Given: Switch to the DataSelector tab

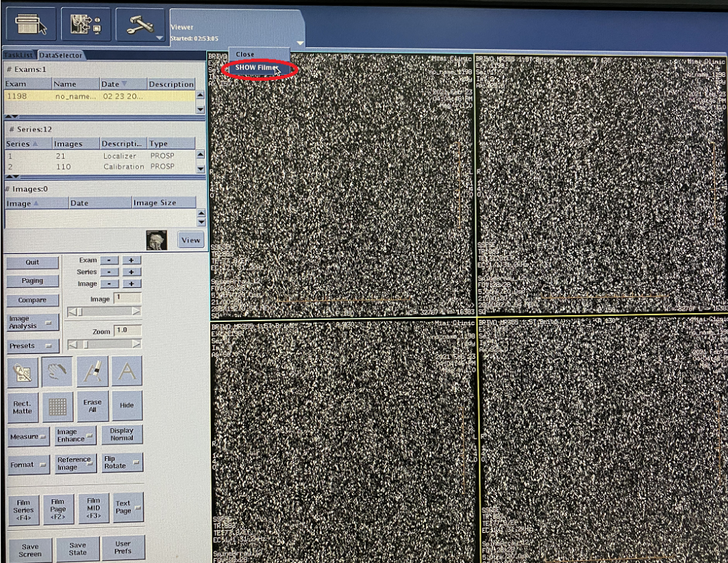Looking at the screenshot, I should pyautogui.click(x=61, y=55).
